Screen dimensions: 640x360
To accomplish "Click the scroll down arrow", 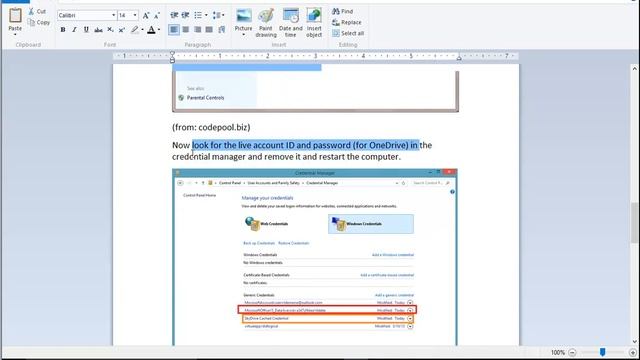I will click(x=634, y=341).
